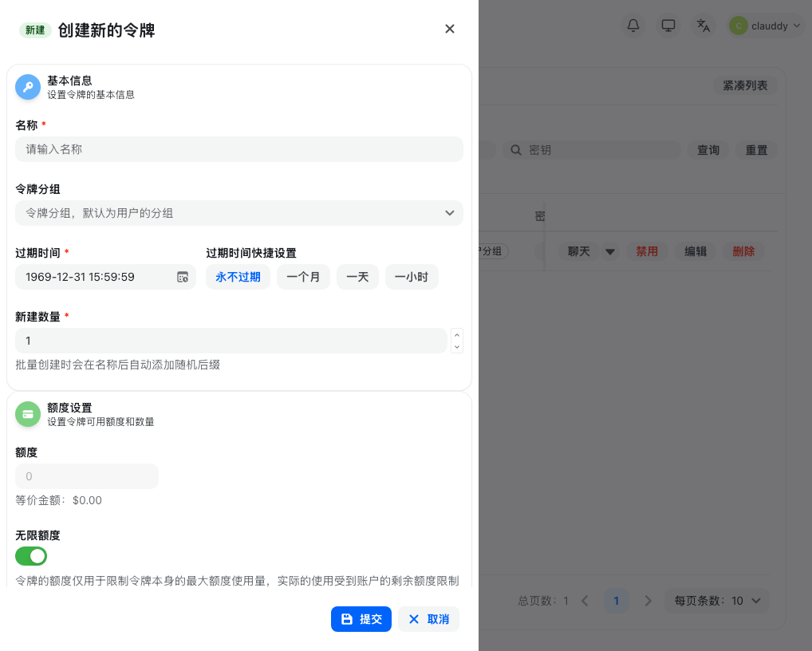This screenshot has height=651, width=812.
Task: Select the 永不过期 expiry option
Action: (x=238, y=277)
